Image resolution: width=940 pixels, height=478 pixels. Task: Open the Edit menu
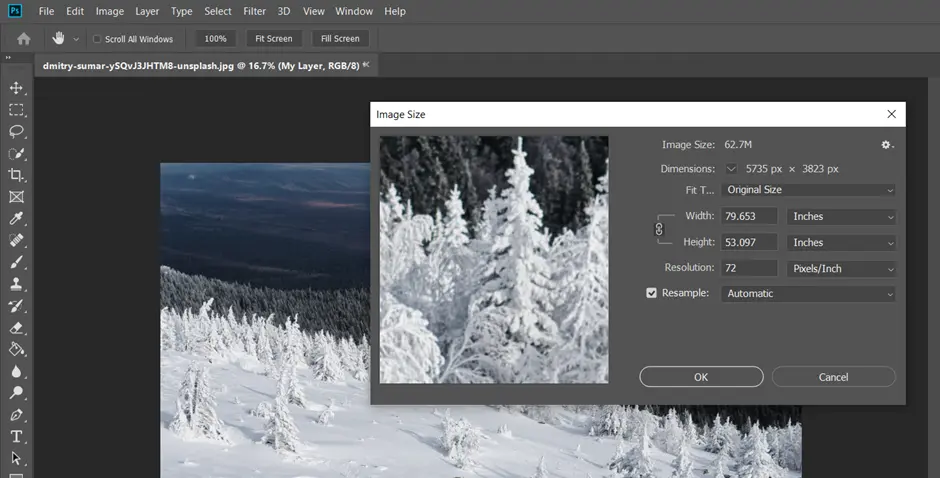pyautogui.click(x=75, y=11)
